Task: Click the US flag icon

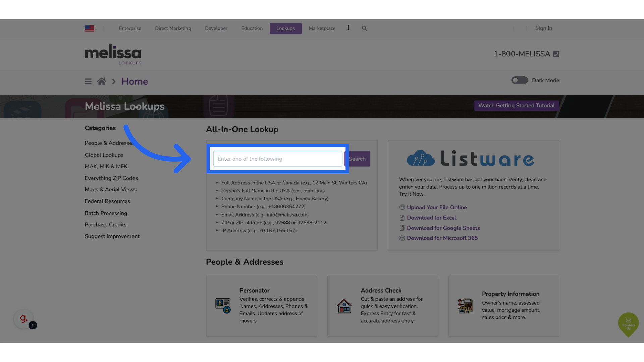Action: (89, 28)
